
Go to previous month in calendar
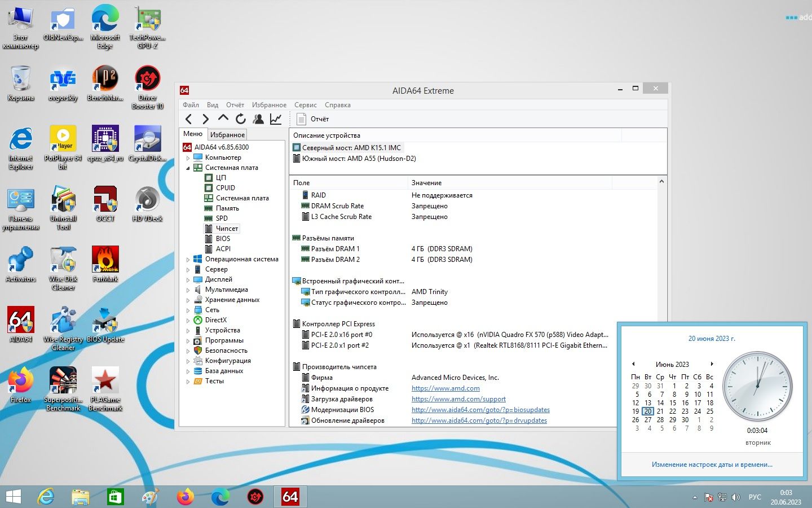tap(634, 364)
